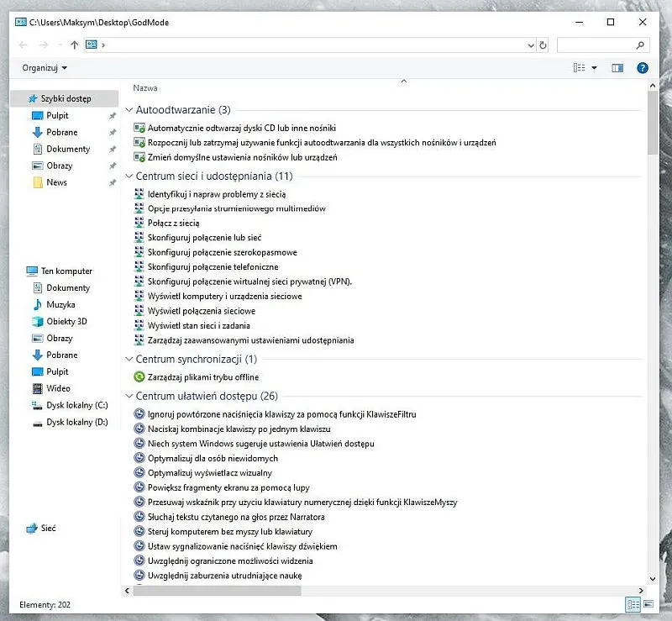Click the Nazwa column header
672x621 pixels.
[x=145, y=87]
